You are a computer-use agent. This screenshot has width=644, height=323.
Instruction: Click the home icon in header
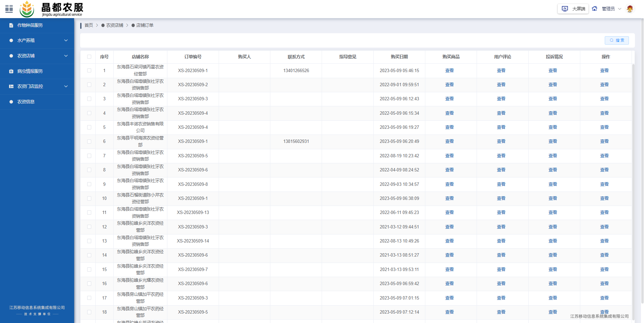[x=594, y=9]
